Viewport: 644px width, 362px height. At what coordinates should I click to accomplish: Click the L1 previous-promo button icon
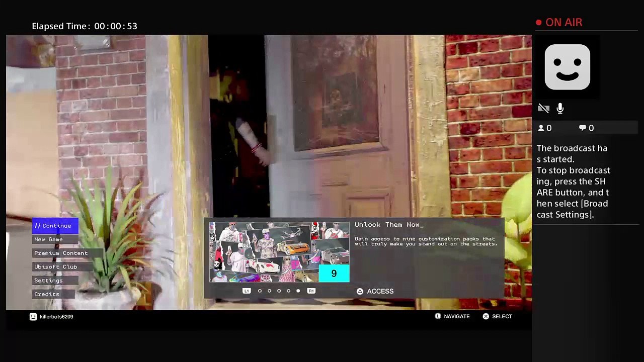247,291
